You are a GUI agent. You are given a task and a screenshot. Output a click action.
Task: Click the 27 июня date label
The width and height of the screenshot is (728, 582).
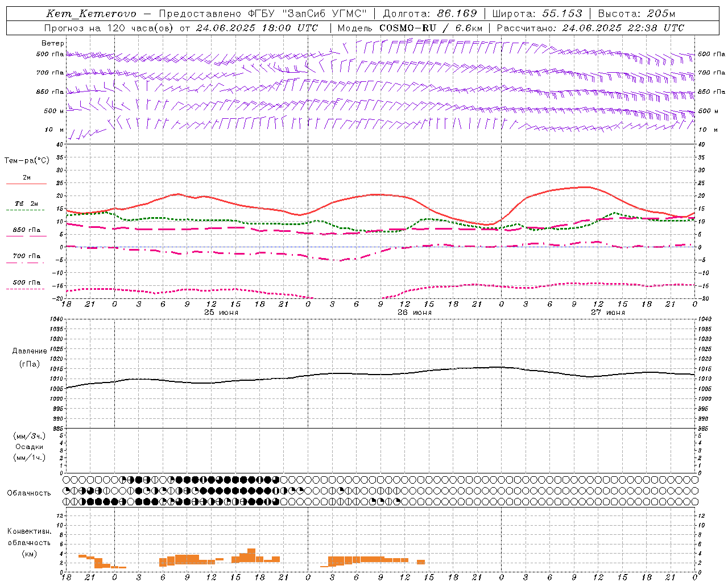click(x=607, y=313)
